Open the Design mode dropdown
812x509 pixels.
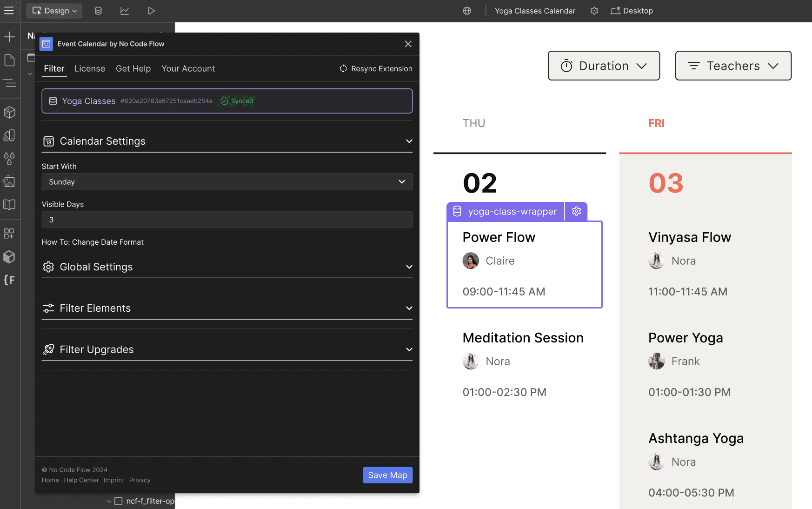pos(54,11)
